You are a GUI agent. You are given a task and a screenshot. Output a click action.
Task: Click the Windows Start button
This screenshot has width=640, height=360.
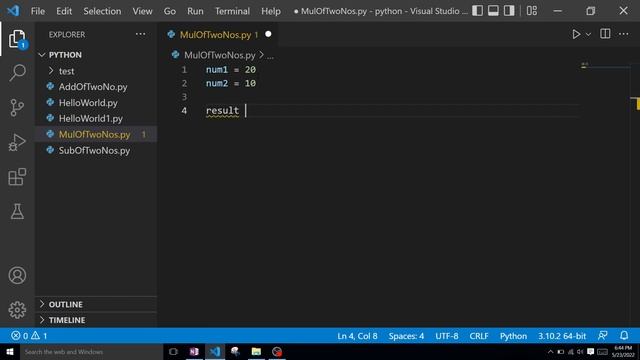[x=10, y=352]
